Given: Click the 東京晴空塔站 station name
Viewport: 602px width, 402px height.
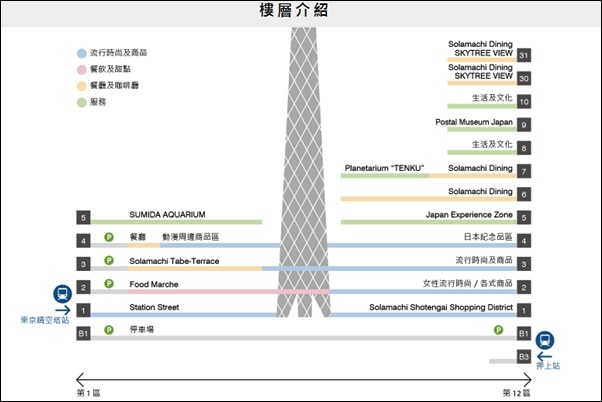Looking at the screenshot, I should pyautogui.click(x=45, y=320).
